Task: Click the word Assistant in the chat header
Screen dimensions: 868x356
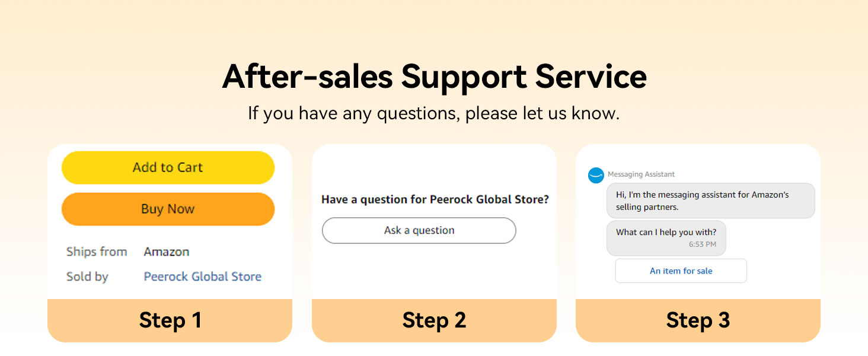Action: (x=658, y=174)
